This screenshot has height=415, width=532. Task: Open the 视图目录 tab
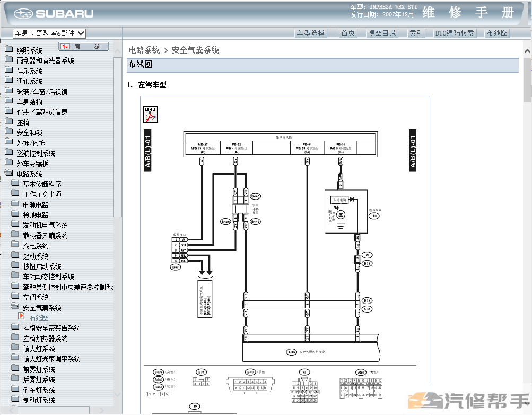tap(382, 33)
